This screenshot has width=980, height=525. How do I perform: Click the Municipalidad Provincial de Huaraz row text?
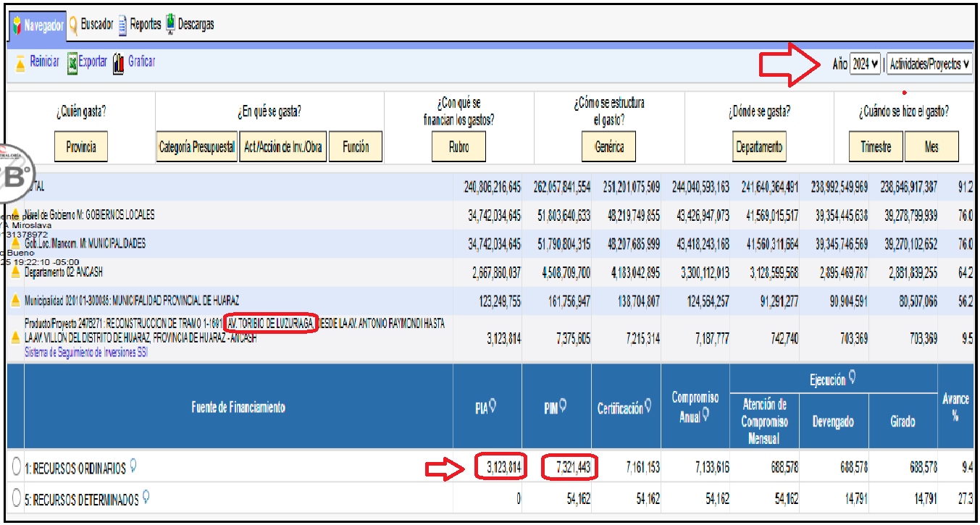[x=132, y=301]
